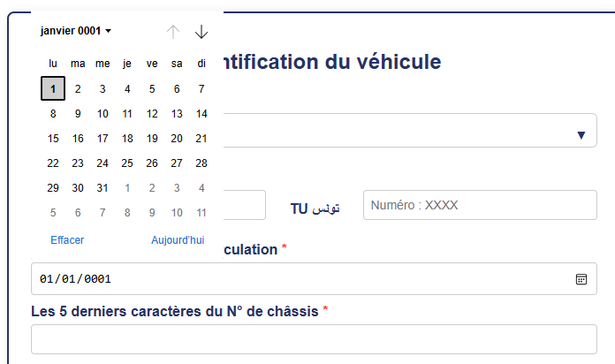The width and height of the screenshot is (615, 364).
Task: Click the input field left of TU
Action: click(x=244, y=205)
